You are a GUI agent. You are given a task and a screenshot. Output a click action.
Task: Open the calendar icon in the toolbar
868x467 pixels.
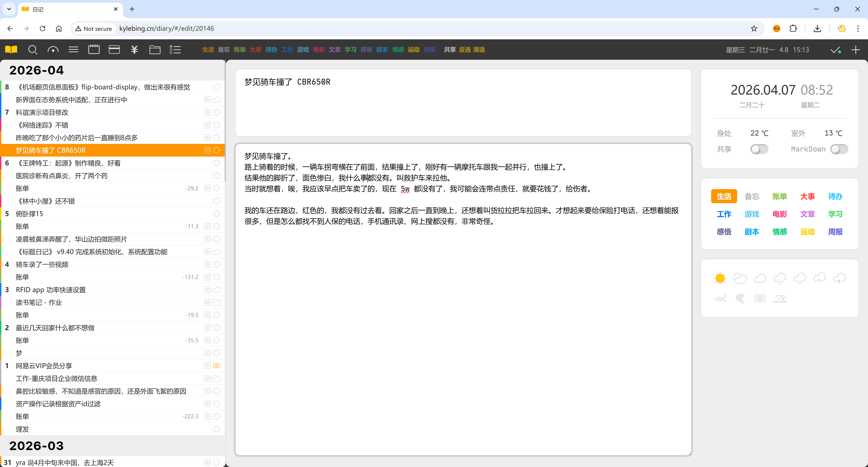click(x=94, y=50)
